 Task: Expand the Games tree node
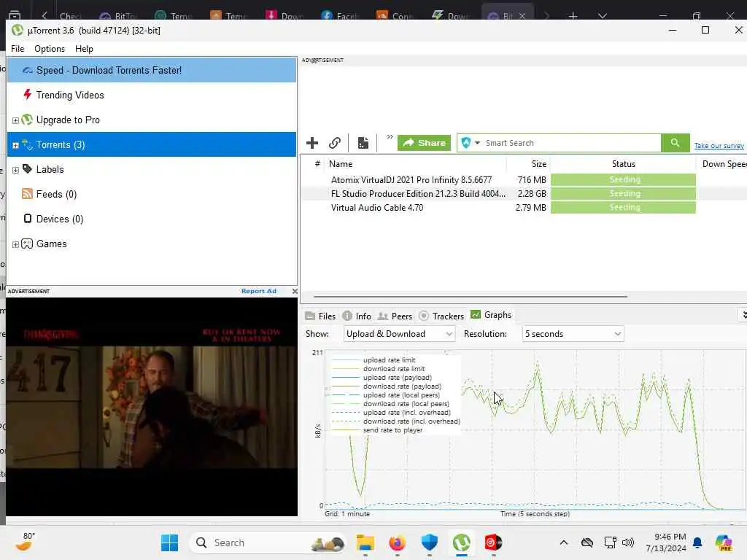15,244
